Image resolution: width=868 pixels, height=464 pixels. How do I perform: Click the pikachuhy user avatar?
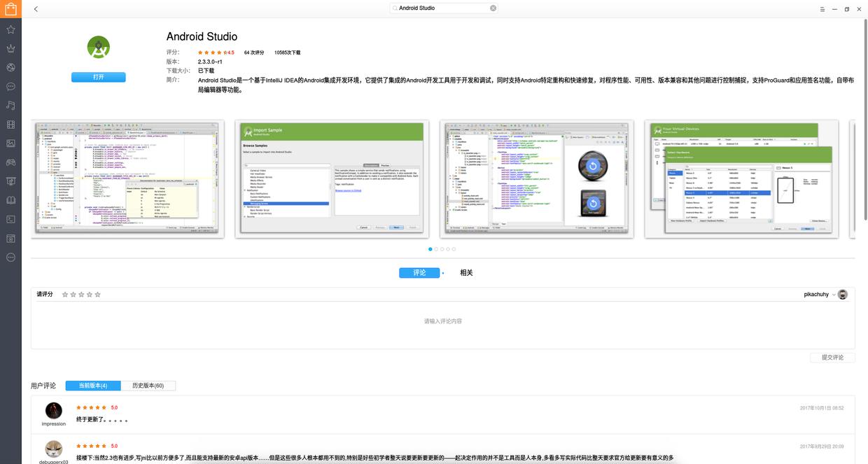pyautogui.click(x=843, y=295)
